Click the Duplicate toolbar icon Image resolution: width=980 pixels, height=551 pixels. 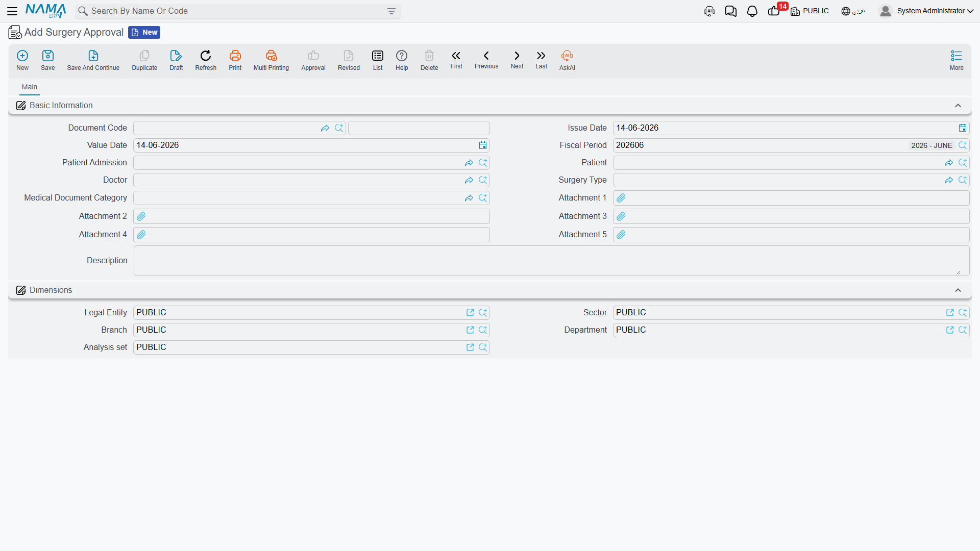pos(144,60)
